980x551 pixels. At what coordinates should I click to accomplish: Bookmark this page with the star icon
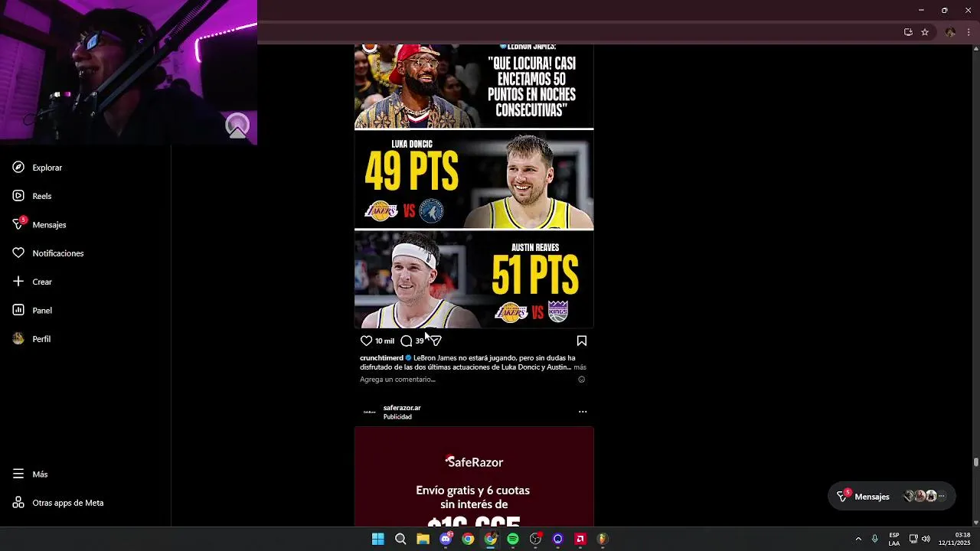[925, 32]
